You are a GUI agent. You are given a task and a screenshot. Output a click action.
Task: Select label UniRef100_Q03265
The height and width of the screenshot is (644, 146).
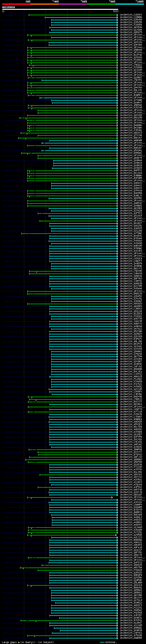point(131,70)
